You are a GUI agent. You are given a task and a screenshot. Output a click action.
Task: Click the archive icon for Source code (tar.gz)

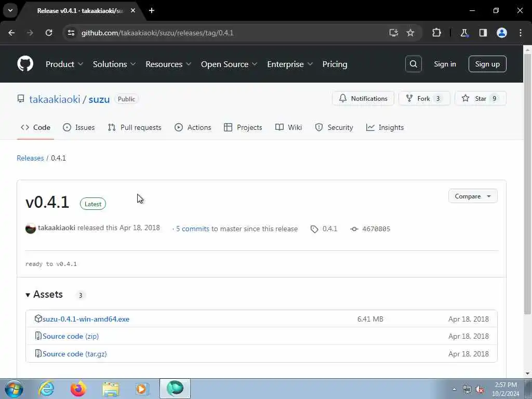[x=38, y=353]
